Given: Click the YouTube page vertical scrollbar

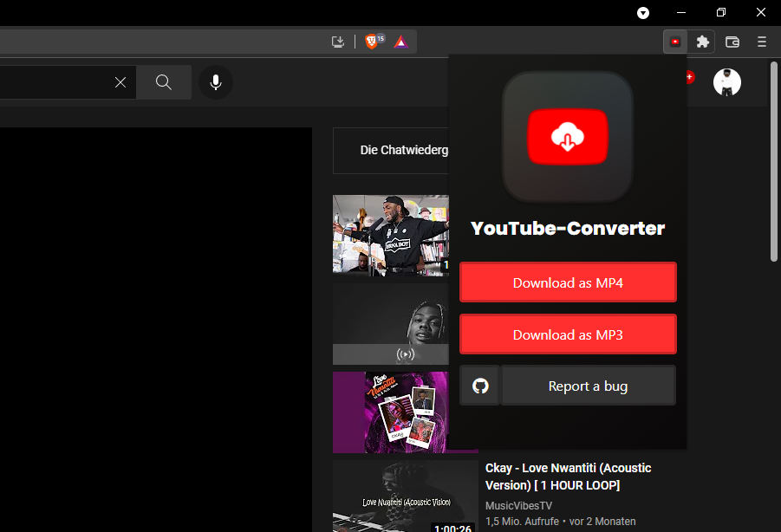Looking at the screenshot, I should point(773,161).
